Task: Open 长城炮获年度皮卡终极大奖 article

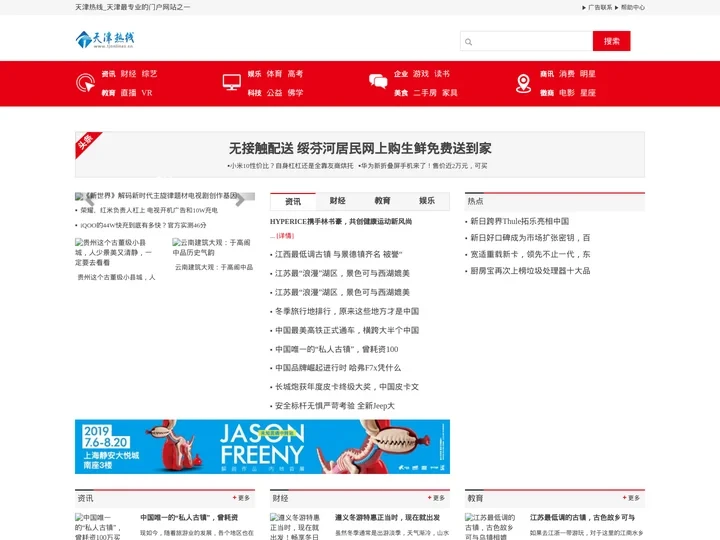Action: [347, 387]
